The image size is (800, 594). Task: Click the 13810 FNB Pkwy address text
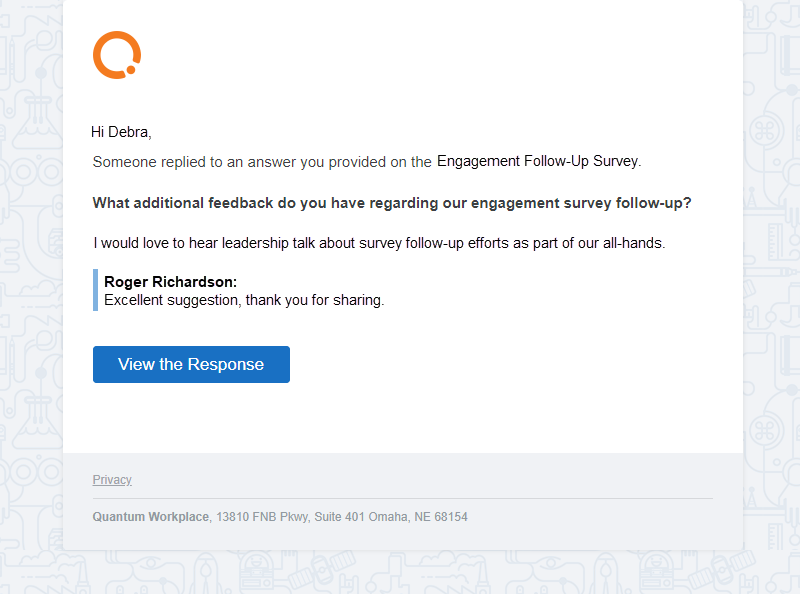pos(262,517)
